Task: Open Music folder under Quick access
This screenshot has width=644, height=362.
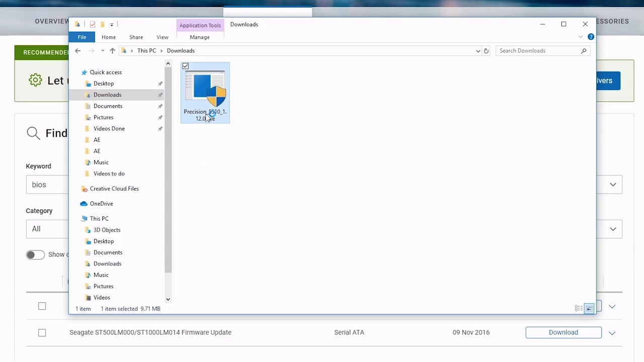Action: point(101,162)
